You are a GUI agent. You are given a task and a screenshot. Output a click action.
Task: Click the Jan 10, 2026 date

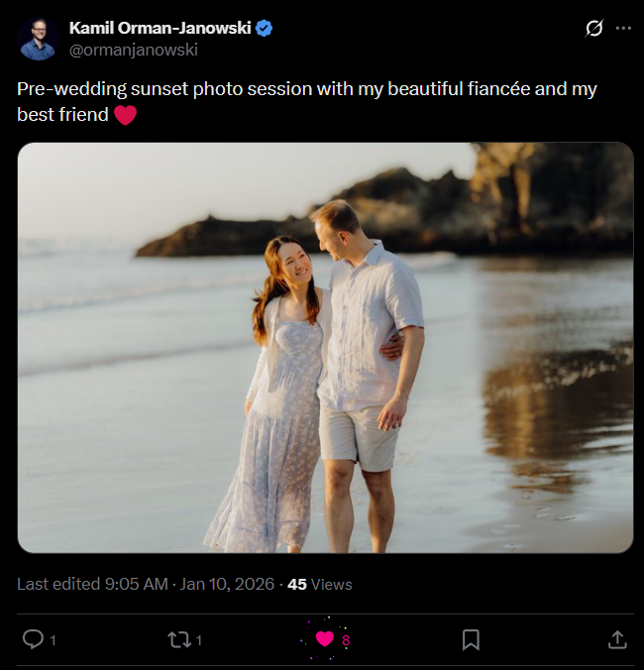tap(227, 584)
